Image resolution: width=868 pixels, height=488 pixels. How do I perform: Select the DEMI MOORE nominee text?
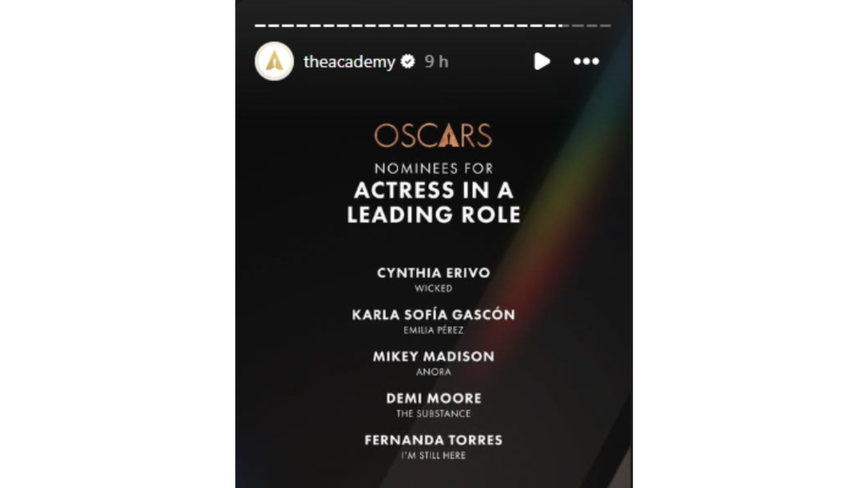[434, 398]
